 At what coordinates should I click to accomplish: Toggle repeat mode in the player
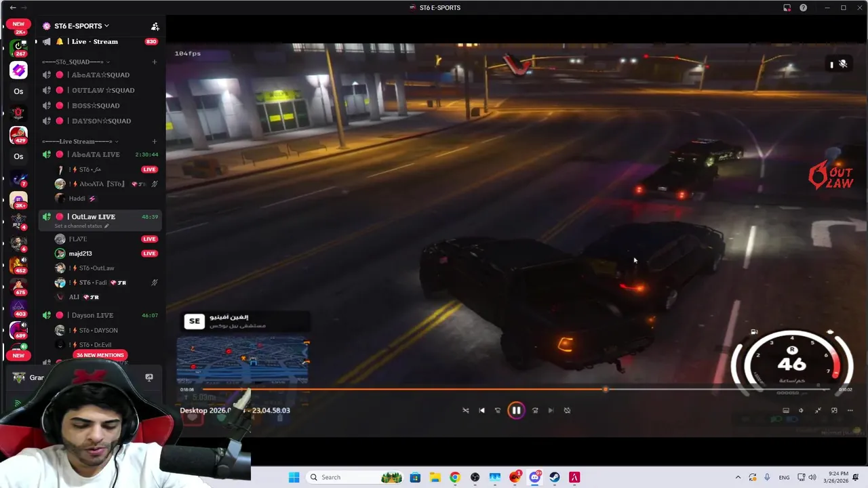(x=567, y=410)
